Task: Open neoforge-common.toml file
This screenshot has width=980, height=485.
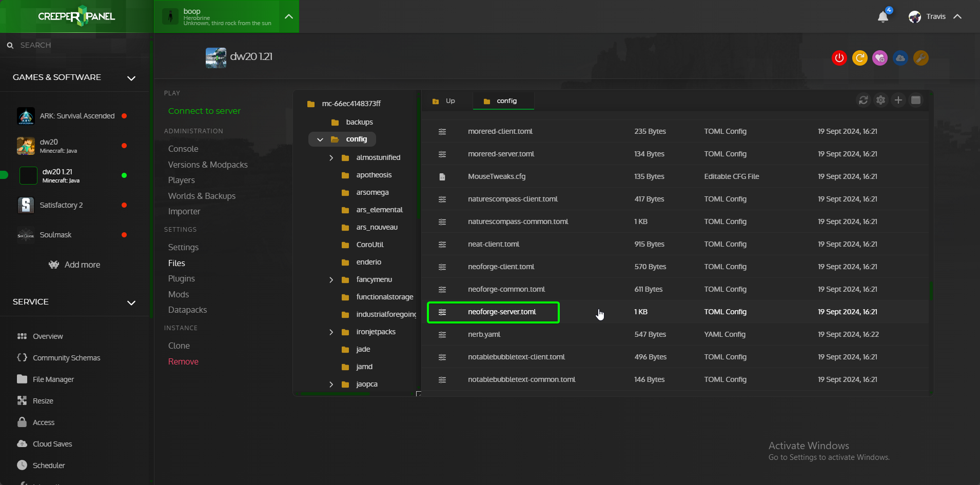Action: (x=506, y=289)
